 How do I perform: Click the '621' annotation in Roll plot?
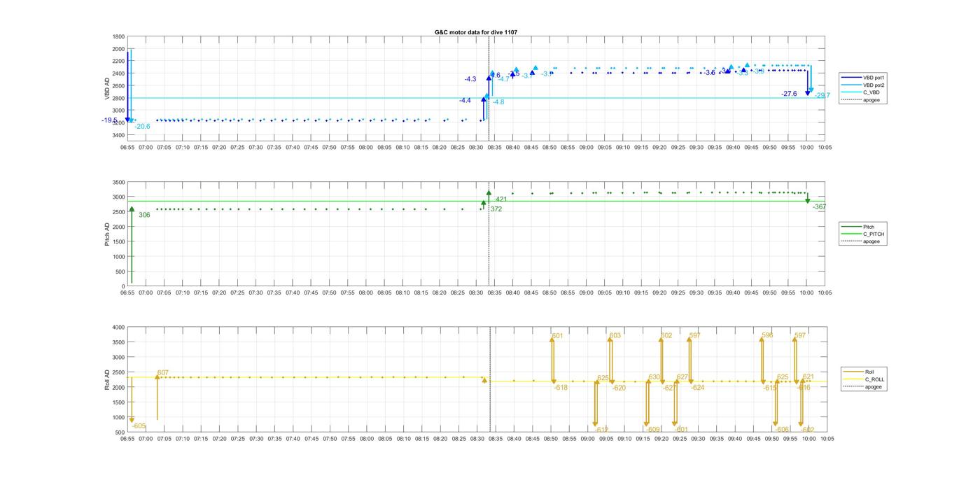(808, 377)
